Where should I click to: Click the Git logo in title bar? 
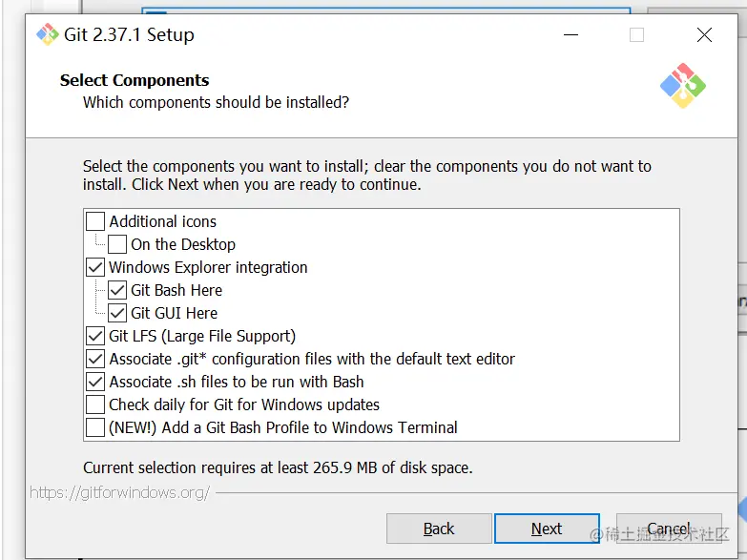(x=47, y=35)
